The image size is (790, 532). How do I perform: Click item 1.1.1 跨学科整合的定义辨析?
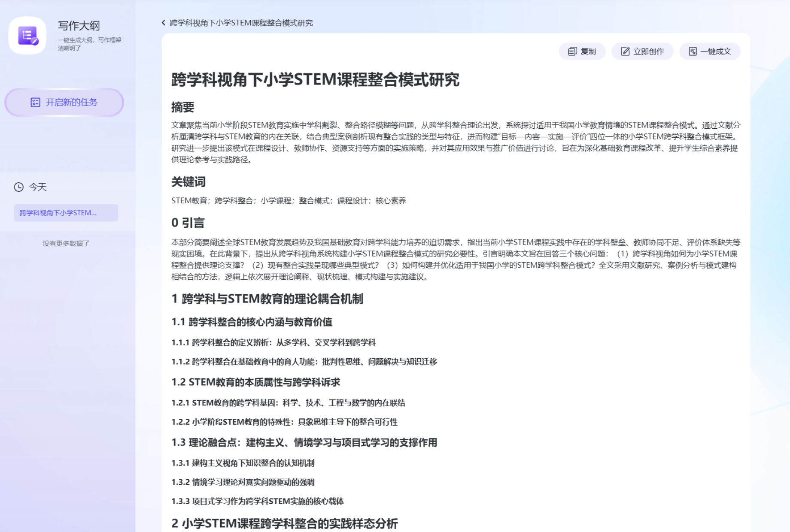(x=273, y=342)
